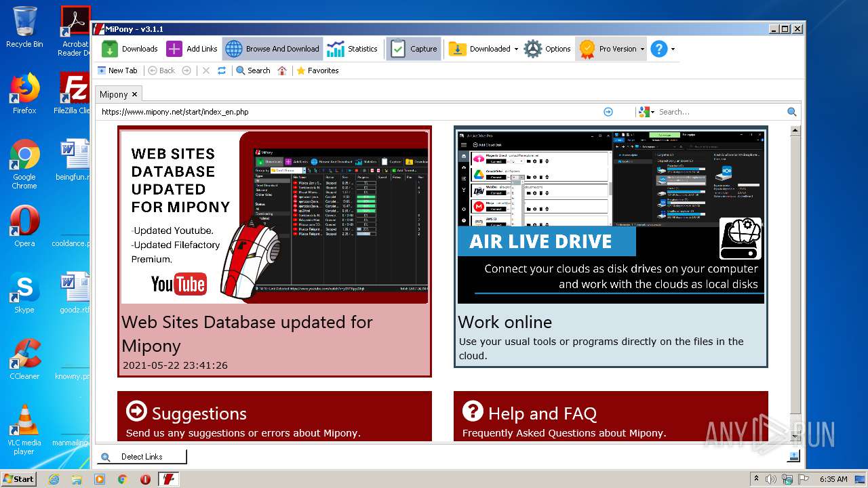The height and width of the screenshot is (488, 868).
Task: Open FileZilla Client desktop shortcut
Action: click(x=73, y=94)
